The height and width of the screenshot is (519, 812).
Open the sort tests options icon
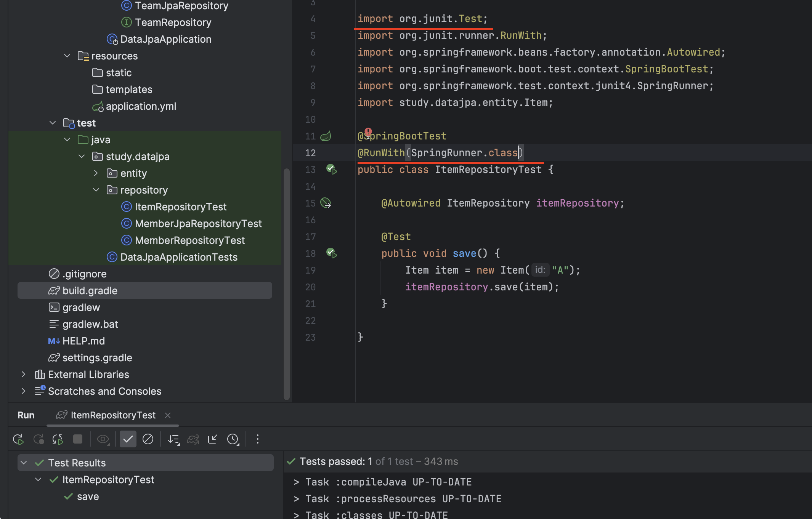click(x=173, y=439)
